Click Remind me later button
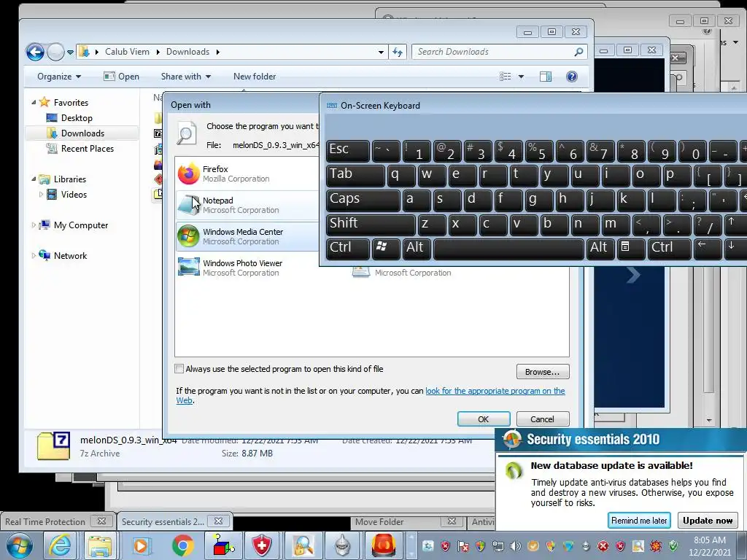Viewport: 747px width, 560px height. [x=639, y=521]
